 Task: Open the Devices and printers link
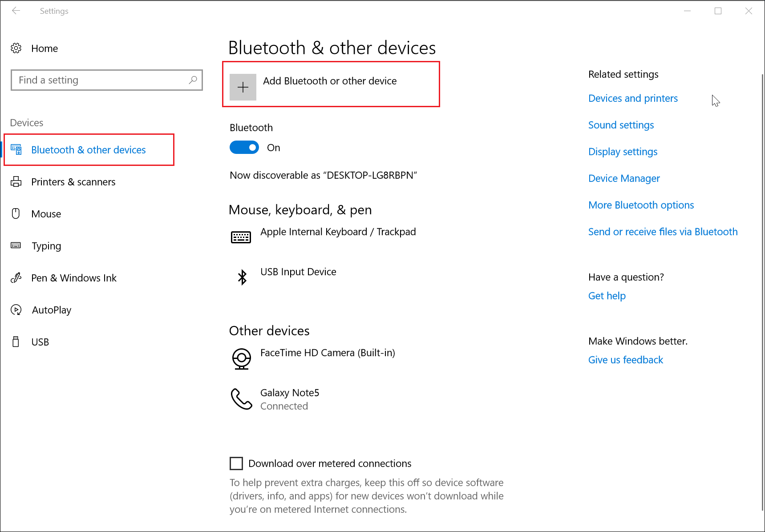point(633,98)
